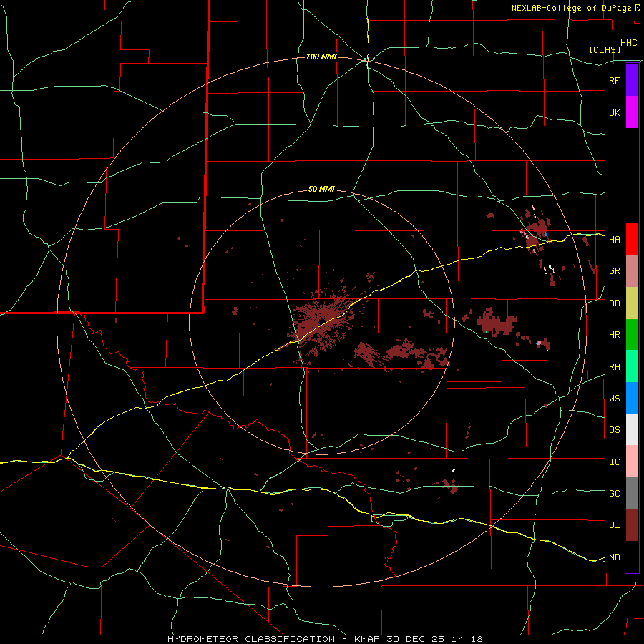Click the gray GC legend color block
This screenshot has height=644, width=644.
[x=632, y=493]
